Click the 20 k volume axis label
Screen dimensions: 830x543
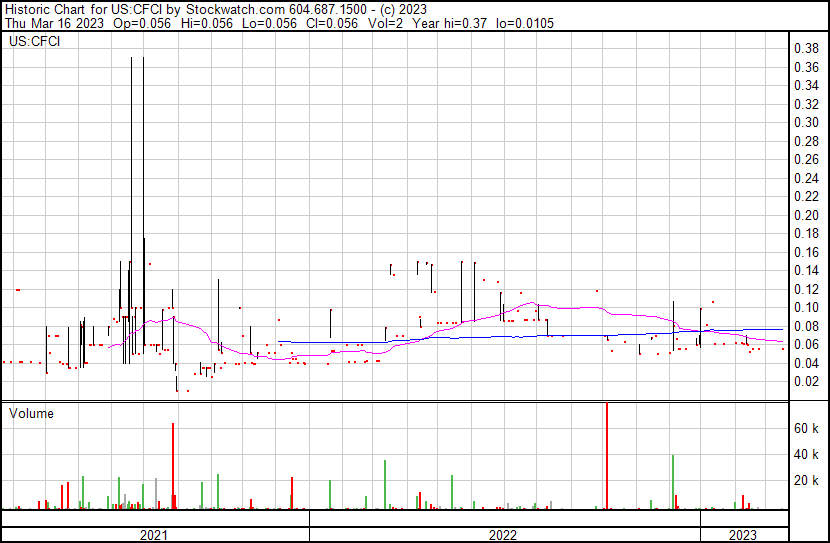pyautogui.click(x=806, y=480)
